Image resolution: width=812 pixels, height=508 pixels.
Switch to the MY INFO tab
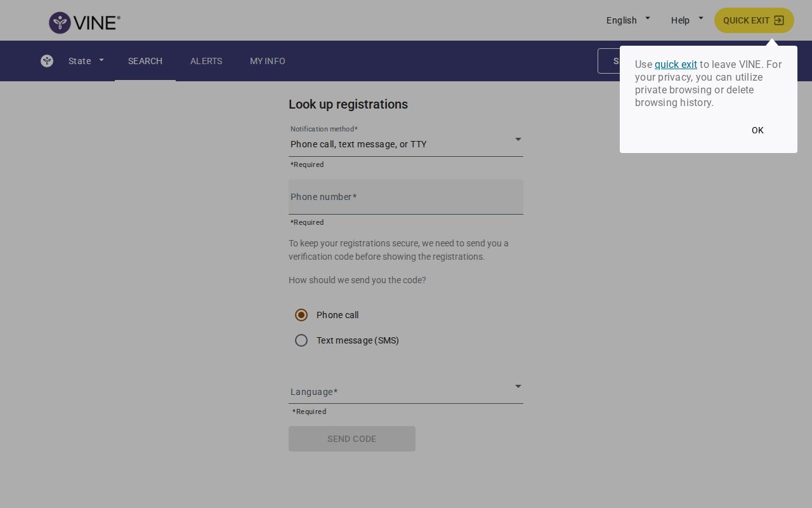(268, 61)
